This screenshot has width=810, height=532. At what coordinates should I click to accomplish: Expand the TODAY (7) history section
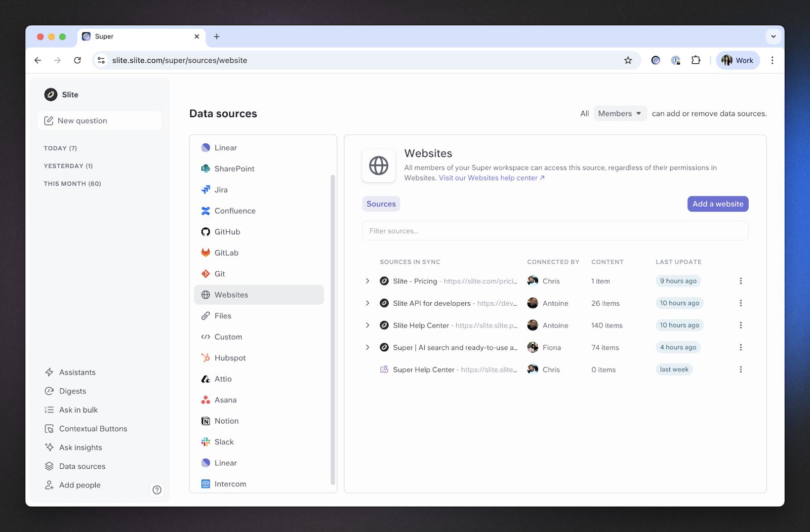coord(60,148)
